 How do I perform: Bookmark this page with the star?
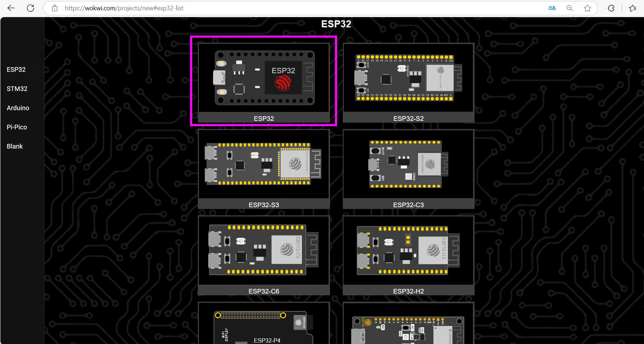pos(588,8)
